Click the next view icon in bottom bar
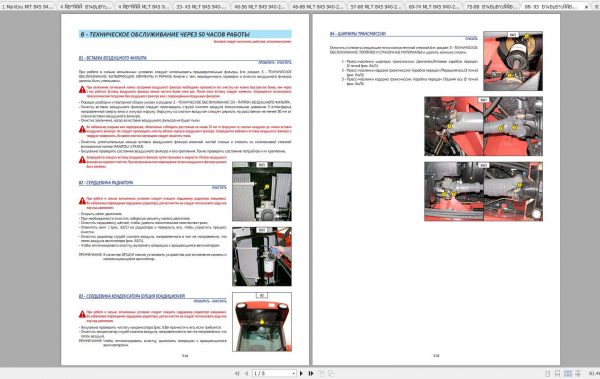This screenshot has width=600, height=379. pyautogui.click(x=331, y=373)
